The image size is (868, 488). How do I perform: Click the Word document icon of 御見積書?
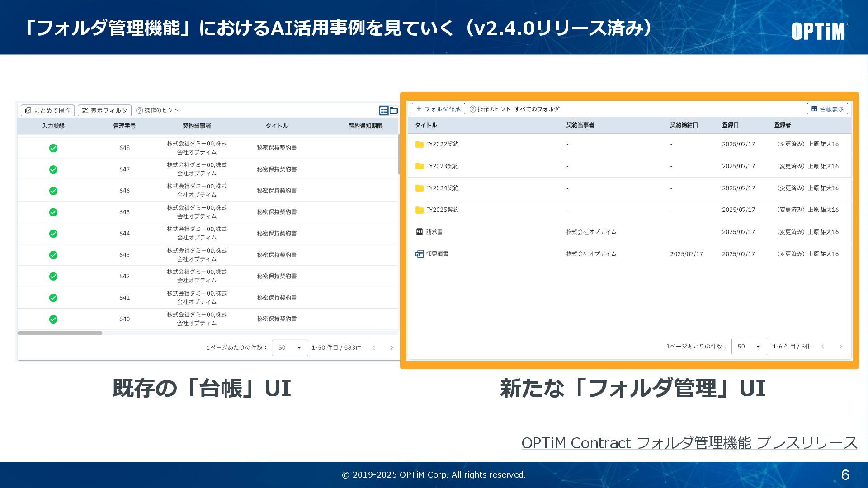[x=419, y=254]
